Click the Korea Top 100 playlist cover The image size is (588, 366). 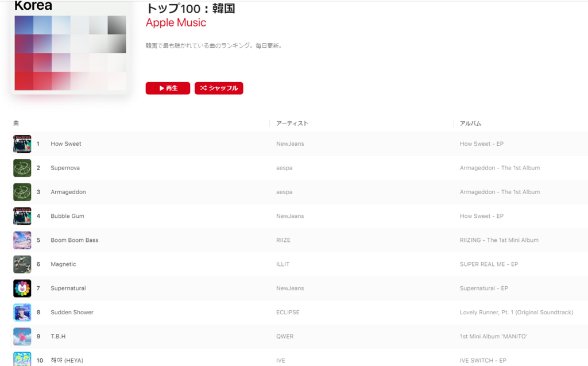point(69,49)
